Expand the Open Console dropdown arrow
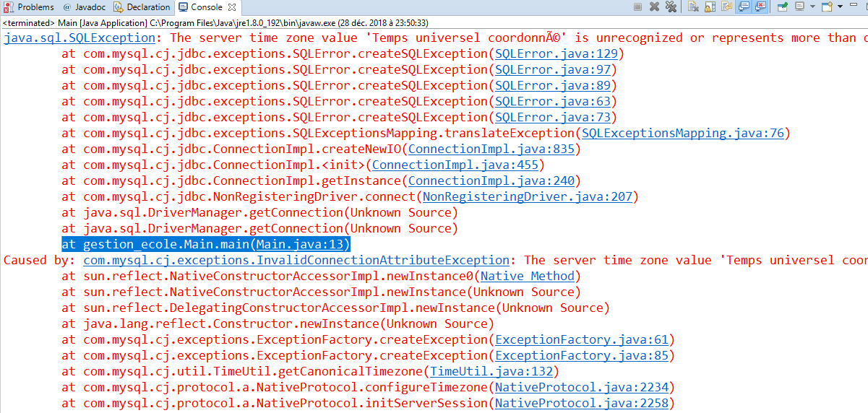The width and height of the screenshot is (868, 413). pyautogui.click(x=840, y=6)
